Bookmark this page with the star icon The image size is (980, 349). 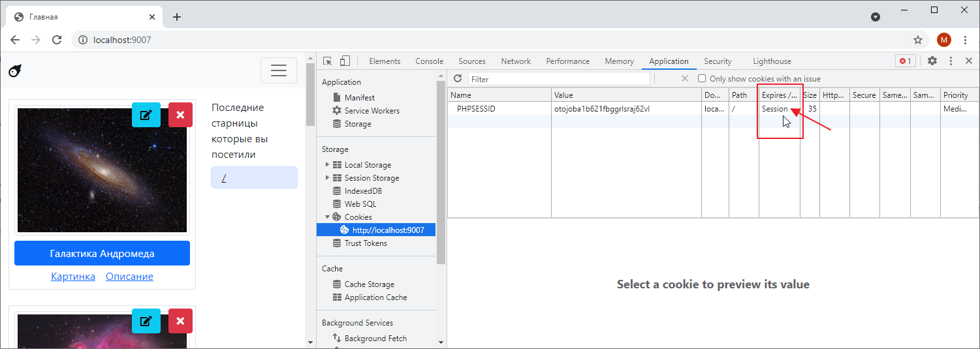918,40
